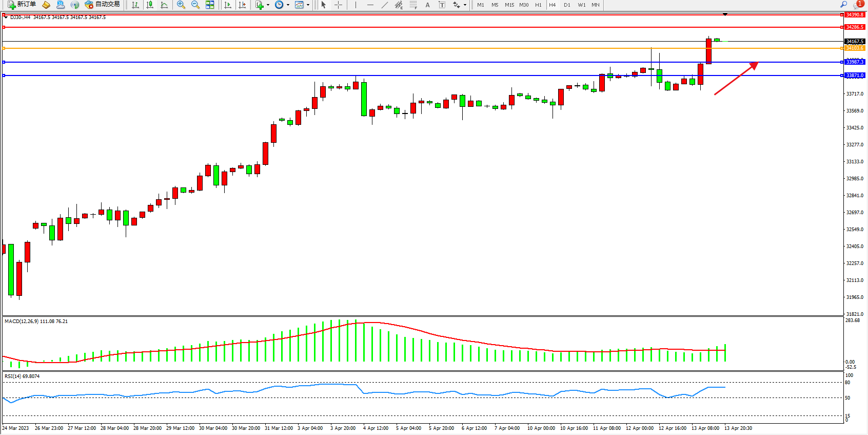Click the New Order (新订单) button

click(x=22, y=5)
